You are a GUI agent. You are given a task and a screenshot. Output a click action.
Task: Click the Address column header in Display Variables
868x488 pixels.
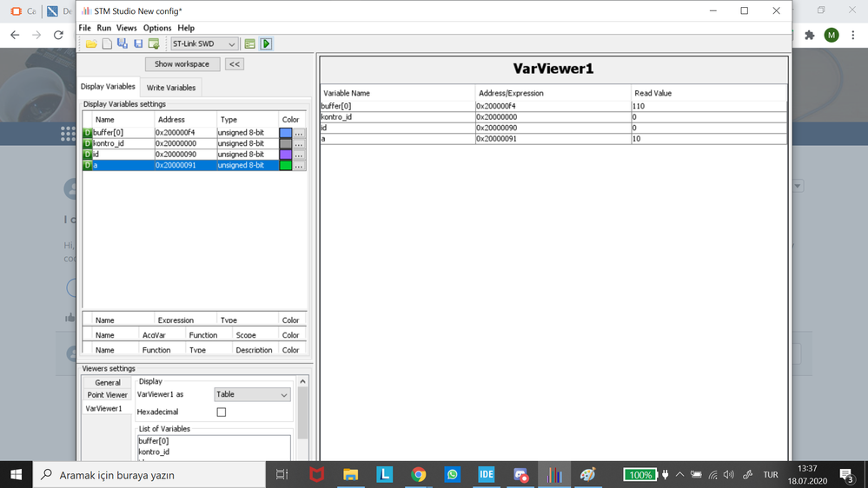click(185, 120)
